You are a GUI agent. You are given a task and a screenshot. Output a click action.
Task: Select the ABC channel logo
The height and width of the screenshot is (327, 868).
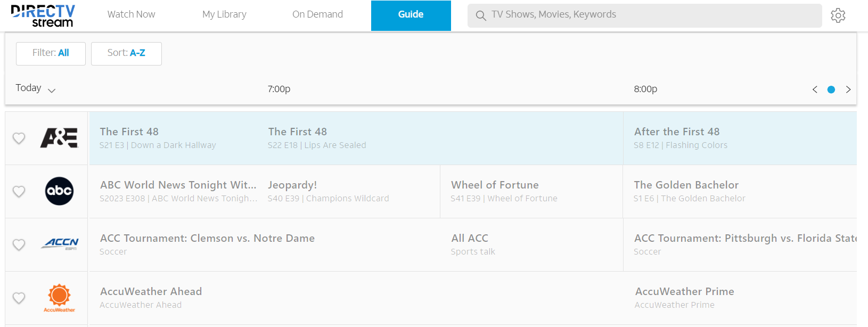coord(59,191)
